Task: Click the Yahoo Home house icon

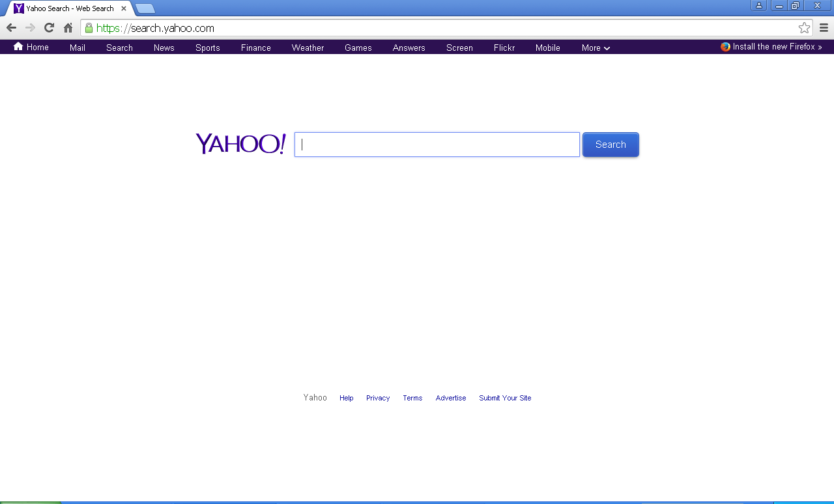Action: [x=18, y=46]
